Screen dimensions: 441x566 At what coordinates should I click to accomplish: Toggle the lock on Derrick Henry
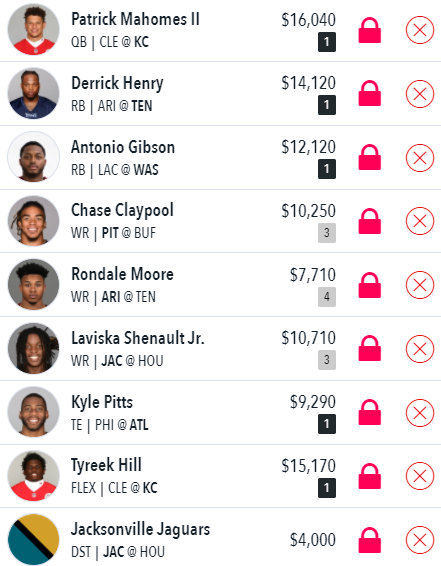(x=370, y=93)
